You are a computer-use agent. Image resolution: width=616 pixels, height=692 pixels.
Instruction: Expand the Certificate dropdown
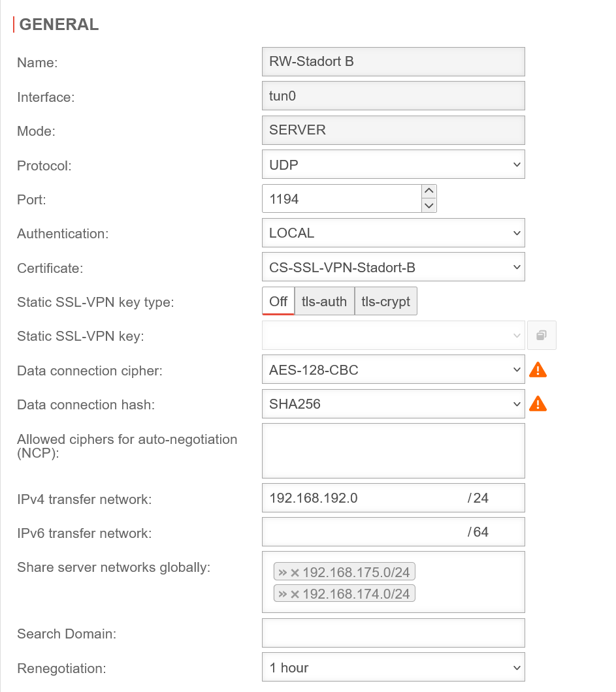pos(393,267)
